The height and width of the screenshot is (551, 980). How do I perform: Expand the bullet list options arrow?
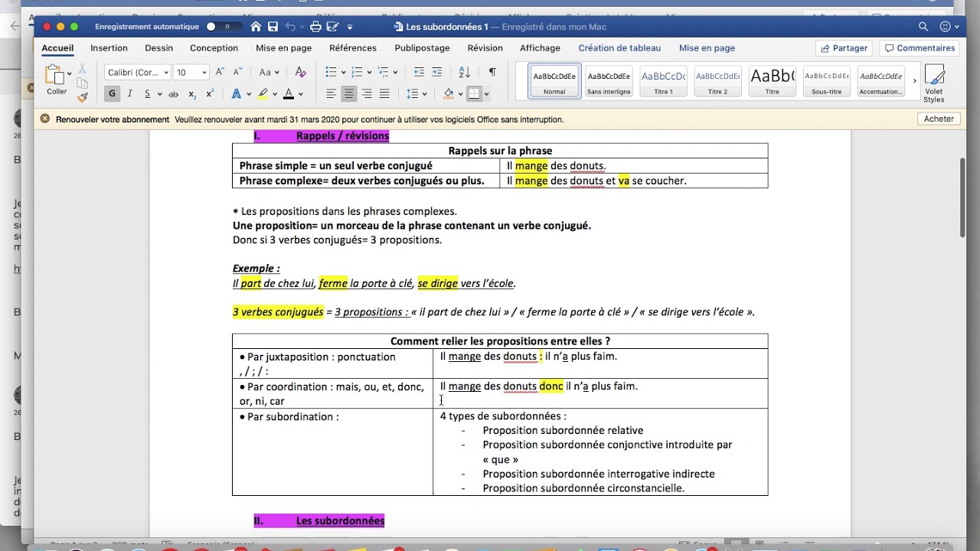click(x=344, y=72)
